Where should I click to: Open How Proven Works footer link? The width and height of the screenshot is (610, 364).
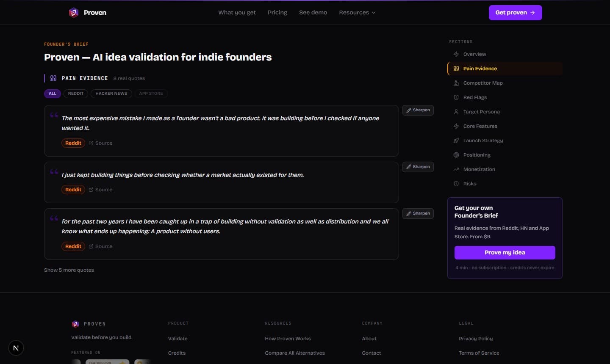[x=288, y=339]
